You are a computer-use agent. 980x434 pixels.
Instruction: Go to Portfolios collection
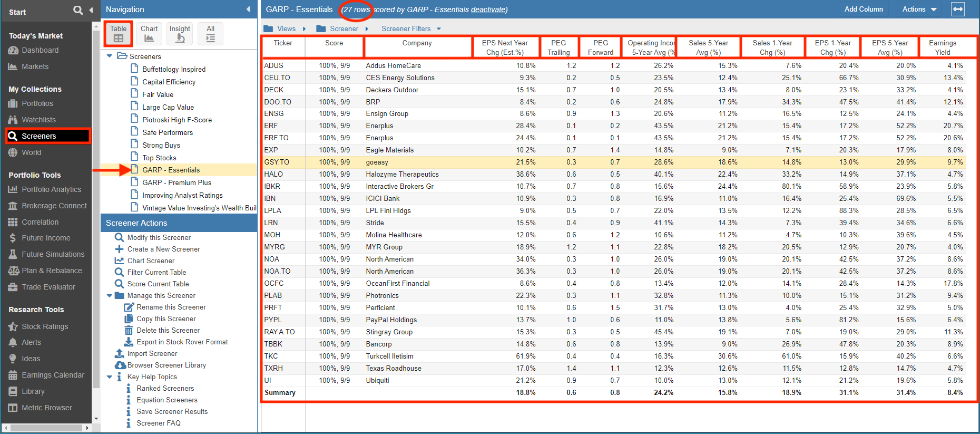click(31, 103)
